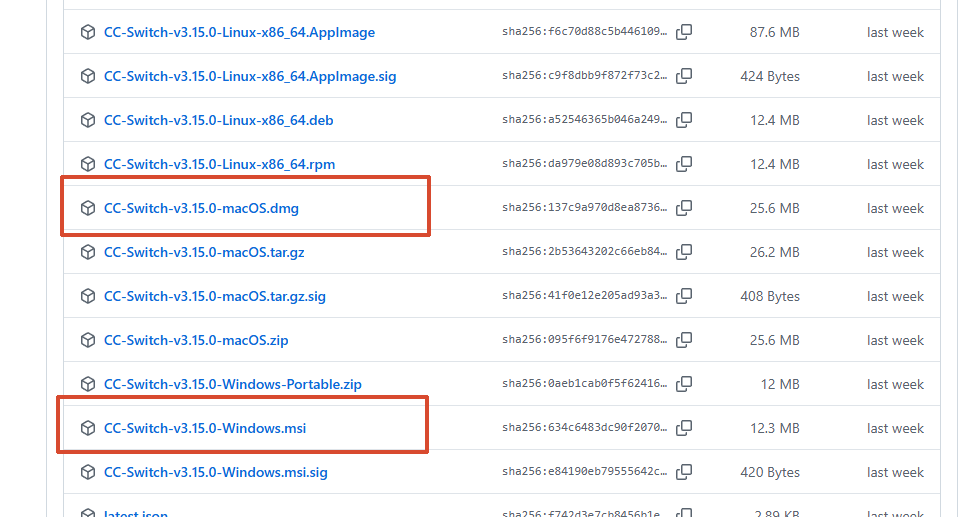Screen dimensions: 977x517
Task: Copy SHA256 of Windows-Portable.zip file
Action: [x=684, y=384]
